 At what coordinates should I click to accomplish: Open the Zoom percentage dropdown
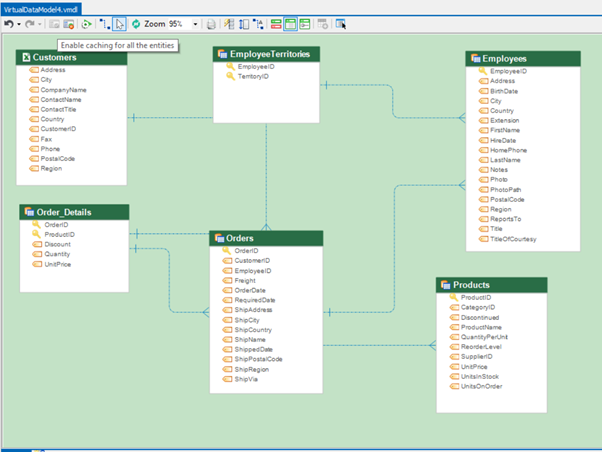click(x=195, y=24)
